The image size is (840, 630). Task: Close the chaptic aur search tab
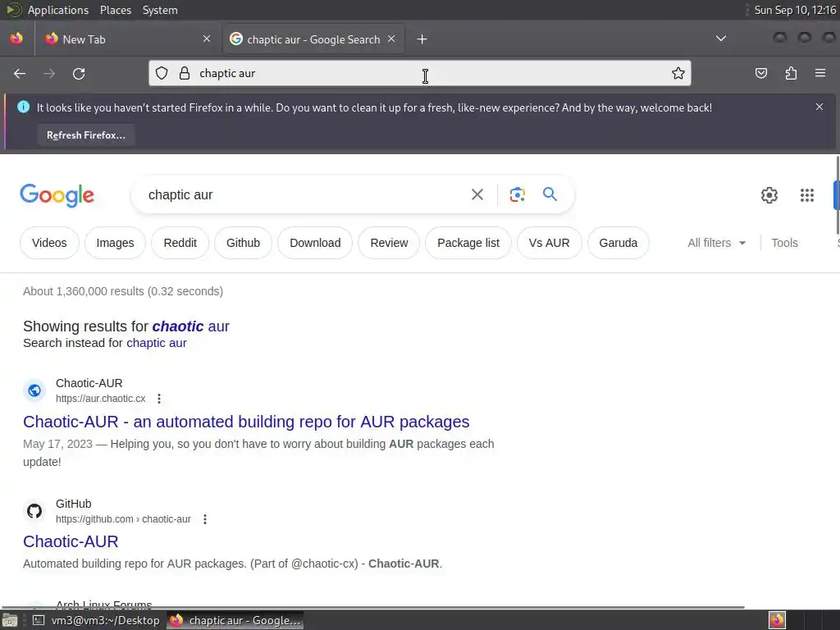pyautogui.click(x=391, y=39)
